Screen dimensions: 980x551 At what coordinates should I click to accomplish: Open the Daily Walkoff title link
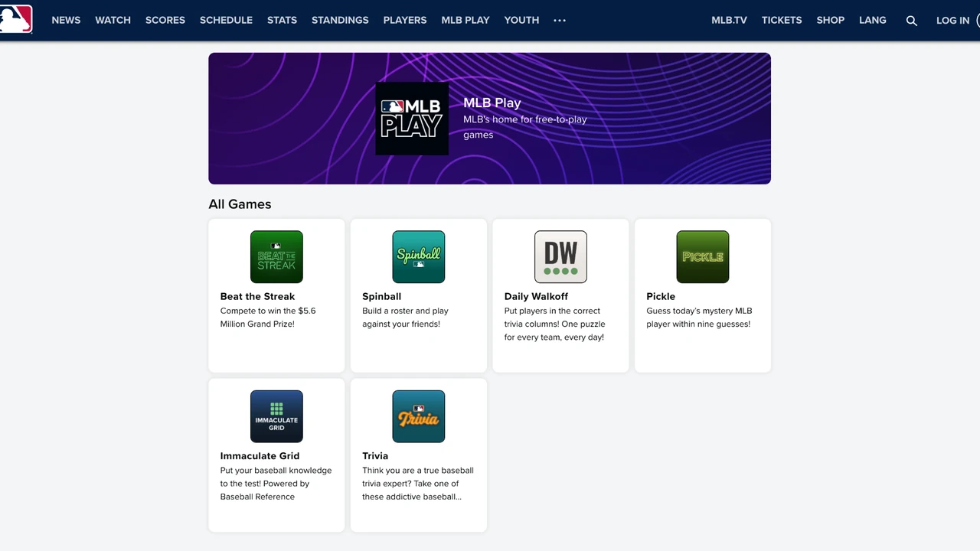pos(536,296)
